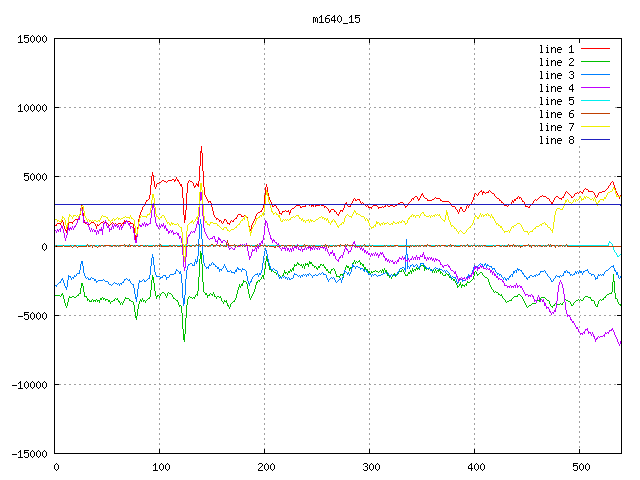Pick the 'line 4' legend entry text
The image size is (640, 480).
pyautogui.click(x=556, y=88)
